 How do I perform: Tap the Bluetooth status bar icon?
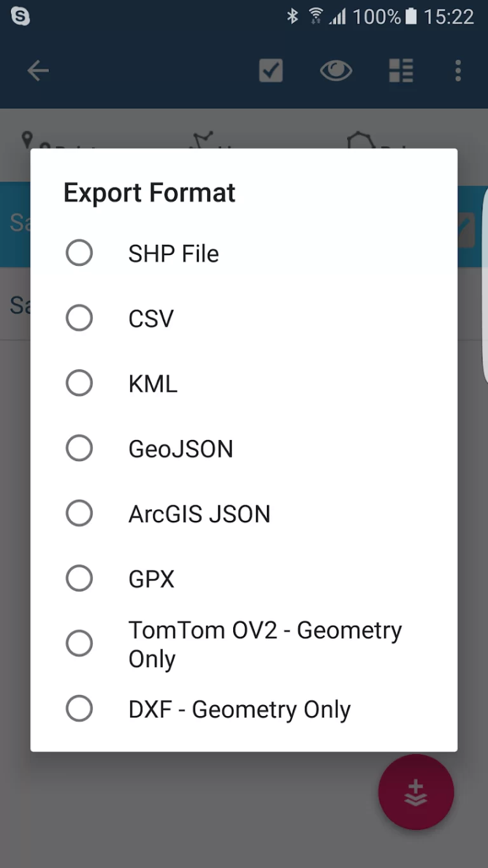[292, 17]
